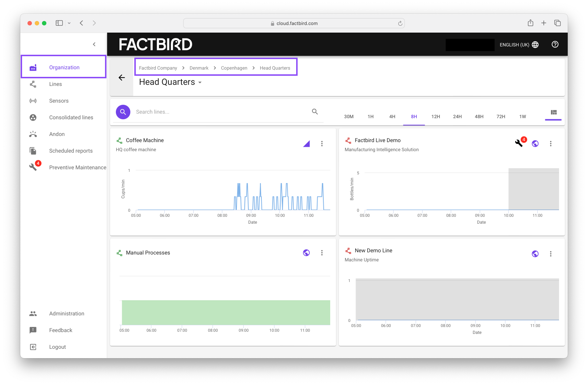Click Head Quarters breadcrumb
Screen dimensions: 588x385
click(275, 68)
